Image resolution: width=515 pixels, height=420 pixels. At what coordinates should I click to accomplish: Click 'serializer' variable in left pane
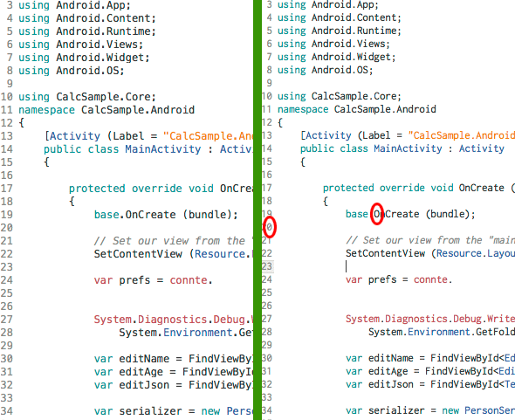pos(150,411)
